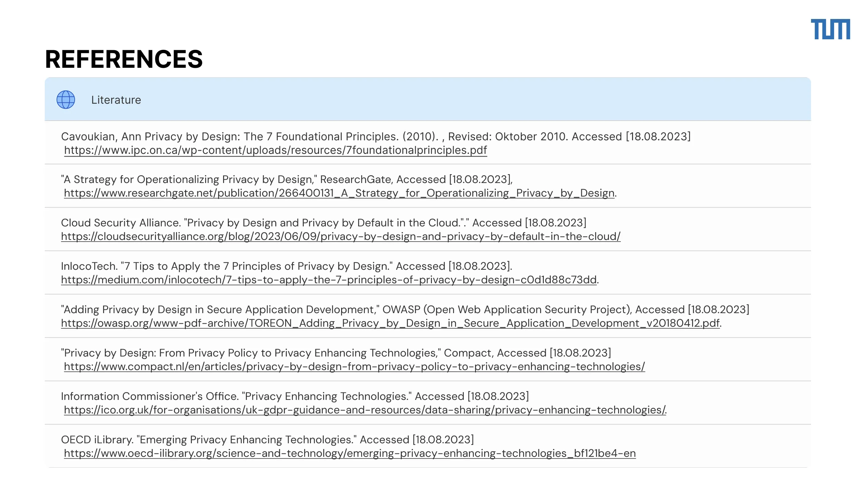Click the "A Strategy for Operationalizing Privacy by Design" citation
868x488 pixels.
[x=287, y=179]
